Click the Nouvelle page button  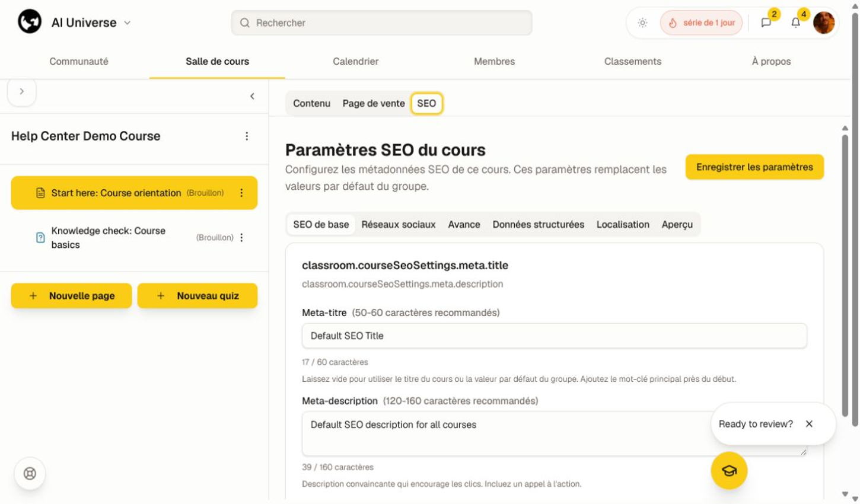coord(71,295)
